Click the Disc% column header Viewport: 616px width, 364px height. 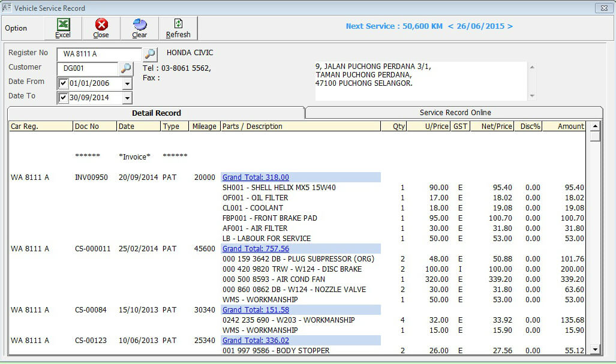click(528, 127)
